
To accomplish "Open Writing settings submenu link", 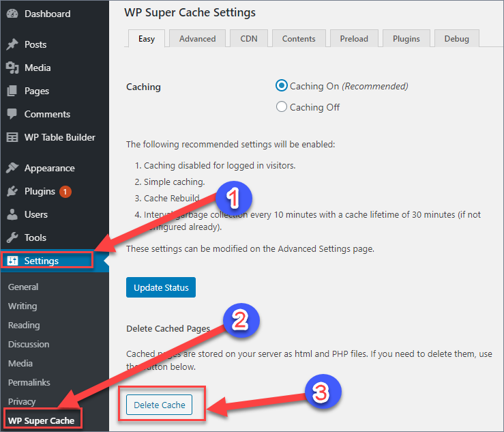I will coord(23,306).
